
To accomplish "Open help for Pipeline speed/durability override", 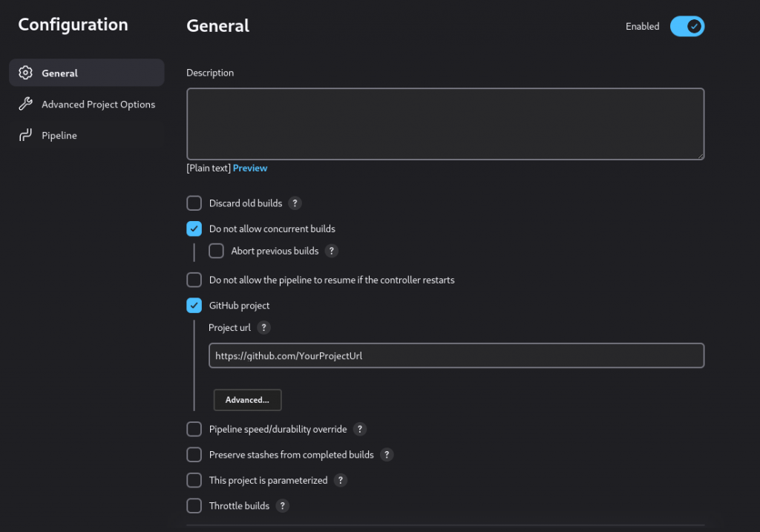I will pos(360,429).
